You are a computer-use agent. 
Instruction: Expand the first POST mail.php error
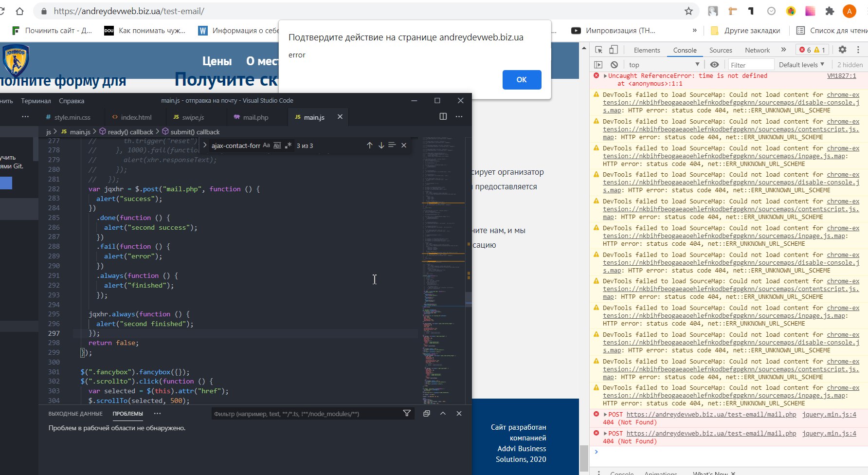pyautogui.click(x=605, y=415)
